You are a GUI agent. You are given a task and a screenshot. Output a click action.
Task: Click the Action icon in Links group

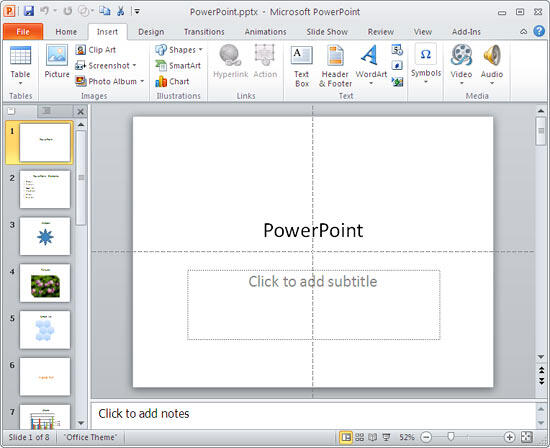pos(265,55)
